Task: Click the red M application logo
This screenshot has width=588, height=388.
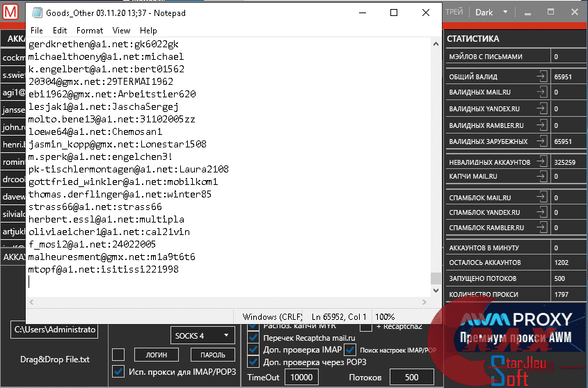Action: (10, 12)
